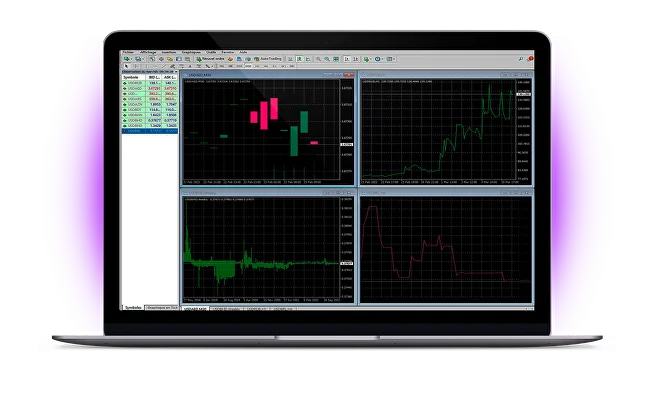Select the crosshair tool
Viewport: 655px width, 393px height.
(136, 66)
